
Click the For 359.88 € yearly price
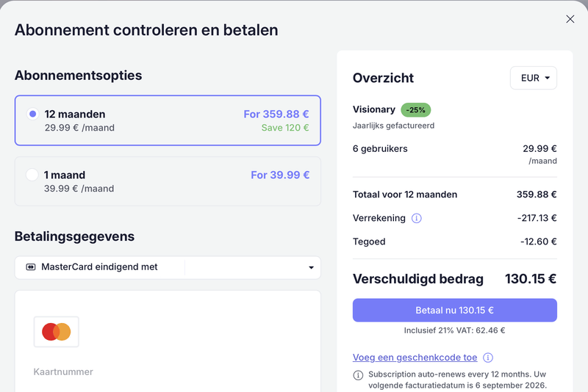tap(276, 115)
